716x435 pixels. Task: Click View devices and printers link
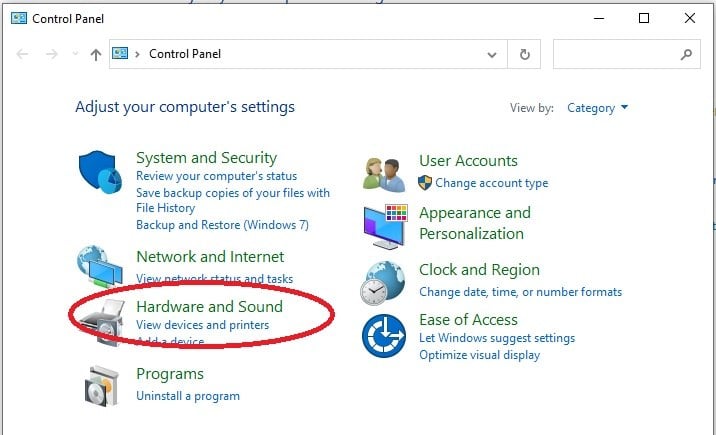(x=202, y=325)
